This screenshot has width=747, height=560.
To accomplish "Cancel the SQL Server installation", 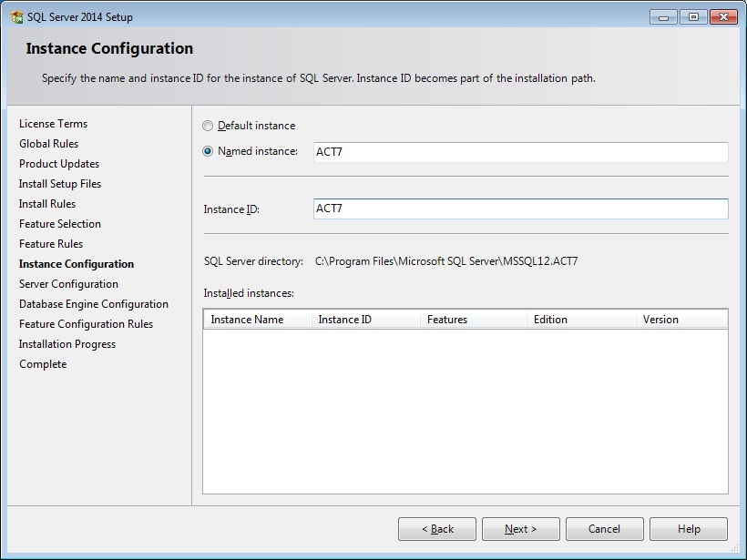I will pos(604,528).
